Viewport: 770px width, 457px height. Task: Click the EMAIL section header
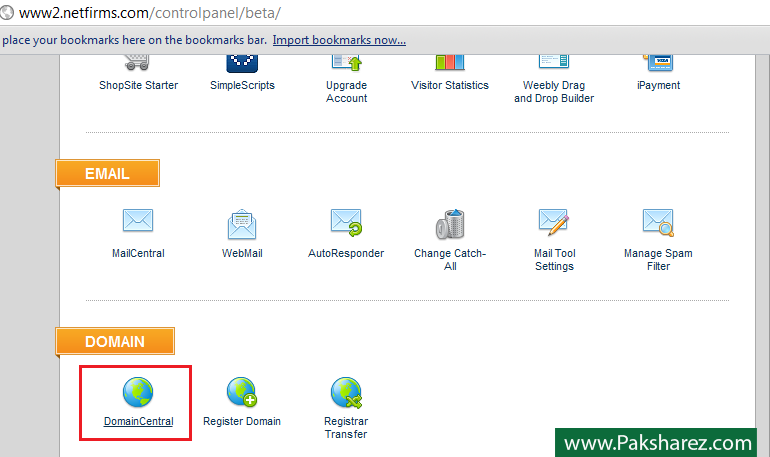pos(108,173)
